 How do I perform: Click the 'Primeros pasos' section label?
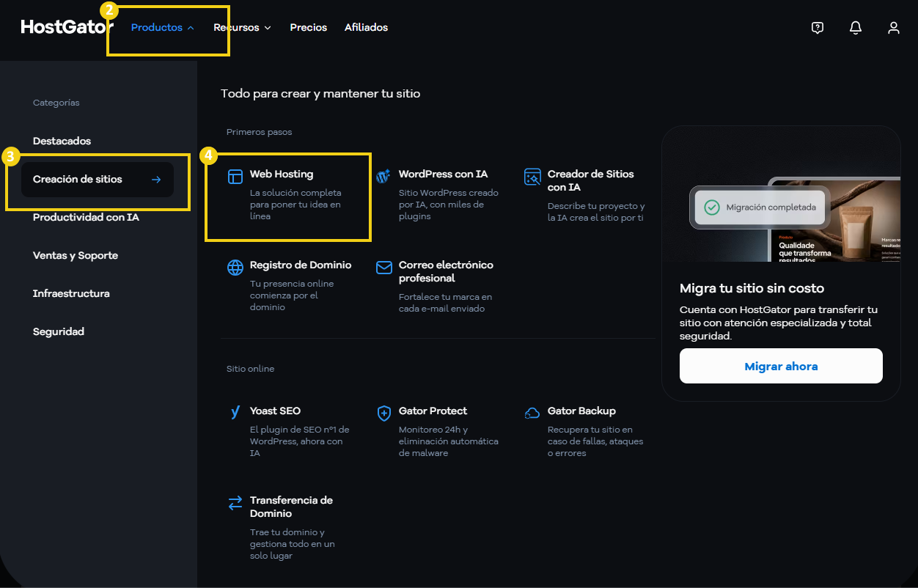[259, 132]
